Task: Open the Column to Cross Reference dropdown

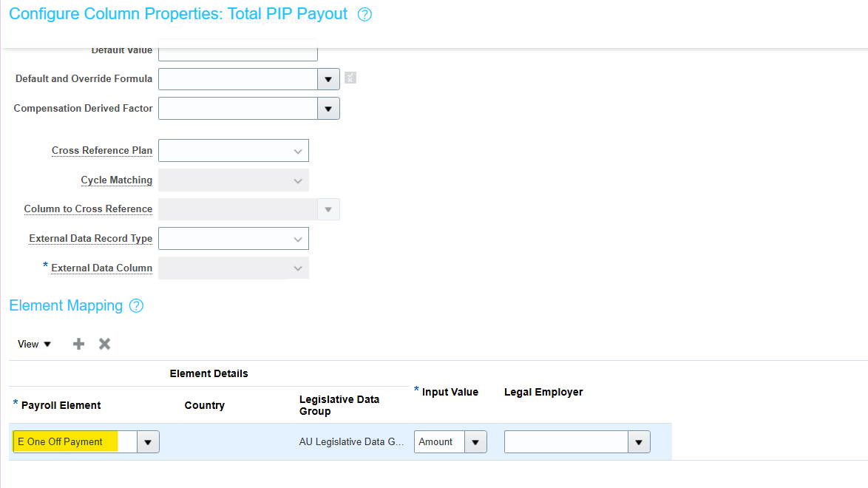Action: click(328, 209)
